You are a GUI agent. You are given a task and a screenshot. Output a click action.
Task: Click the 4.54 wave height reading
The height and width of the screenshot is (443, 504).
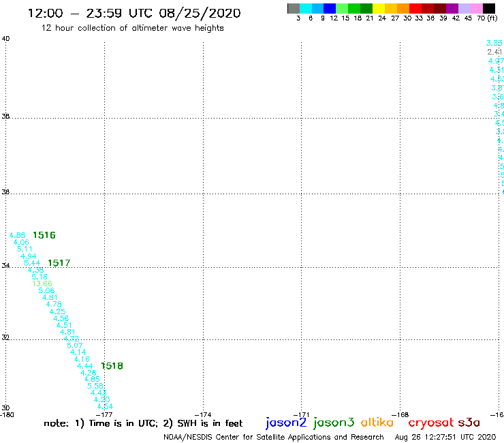pos(105,406)
